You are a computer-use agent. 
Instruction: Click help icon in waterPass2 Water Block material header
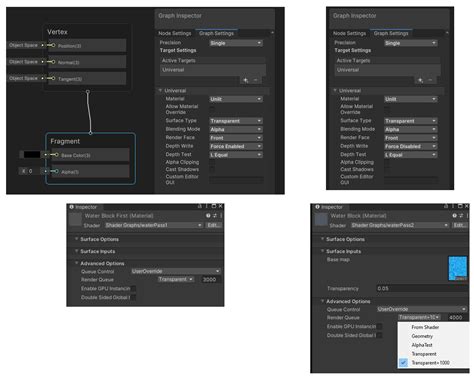(x=454, y=216)
